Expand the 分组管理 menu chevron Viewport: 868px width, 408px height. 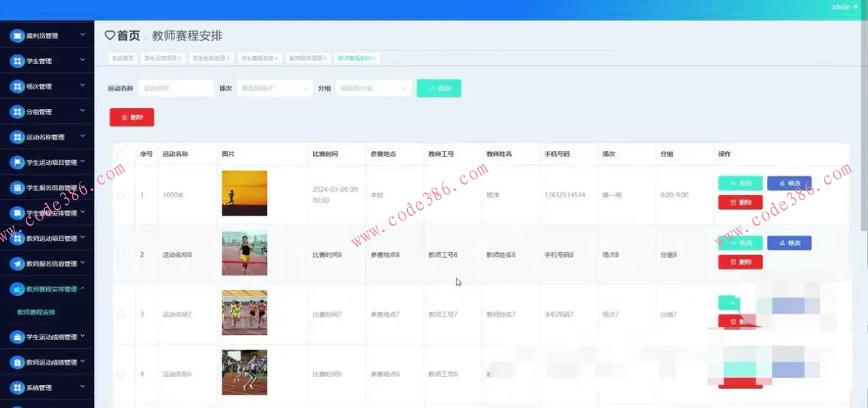pyautogui.click(x=82, y=110)
